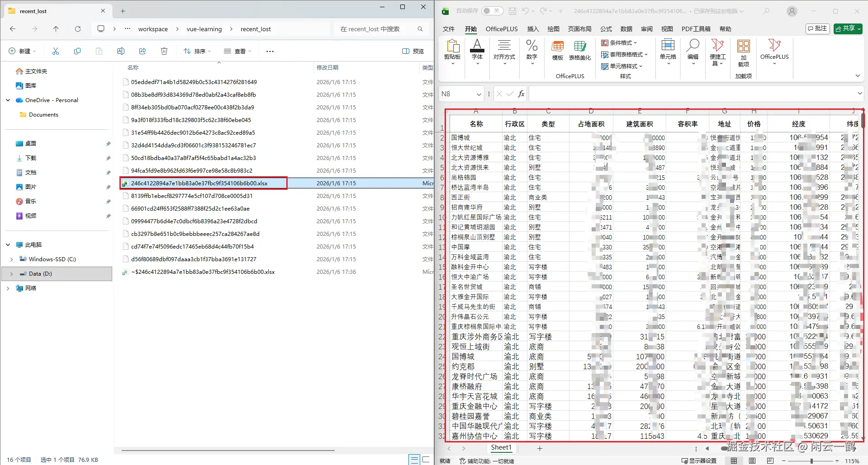
Task: Click the Refresh button in Explorer navigation
Action: coord(78,29)
